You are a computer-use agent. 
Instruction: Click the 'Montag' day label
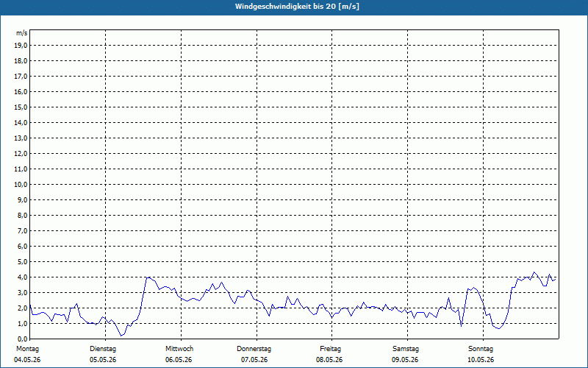[x=27, y=349]
